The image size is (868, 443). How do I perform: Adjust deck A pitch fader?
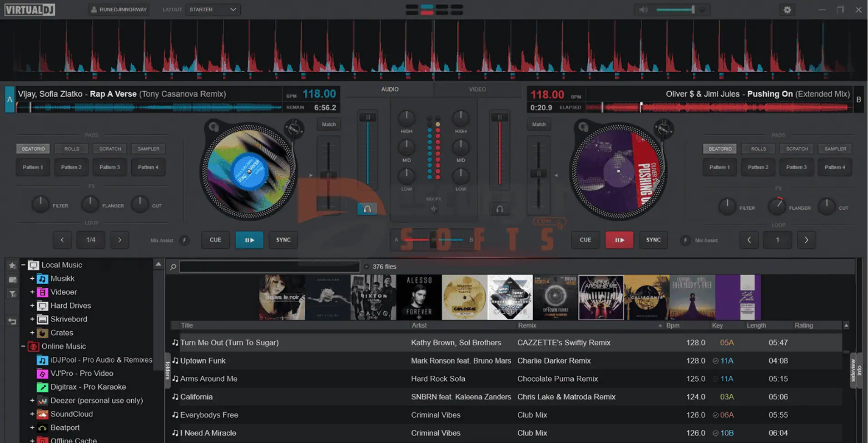pos(328,175)
